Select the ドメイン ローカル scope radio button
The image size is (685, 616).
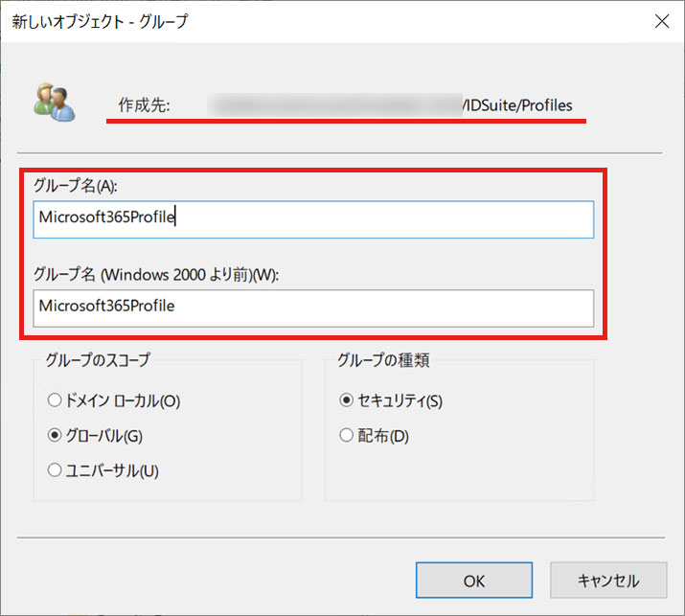click(x=55, y=400)
